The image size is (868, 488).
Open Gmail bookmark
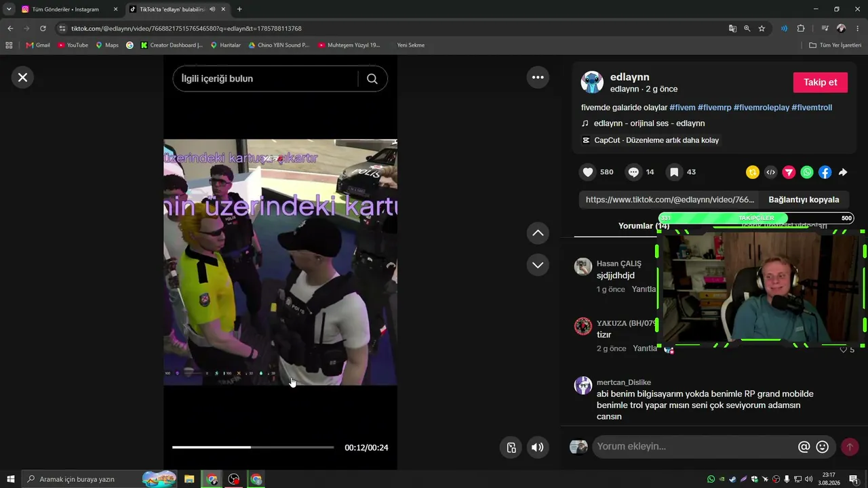point(38,45)
